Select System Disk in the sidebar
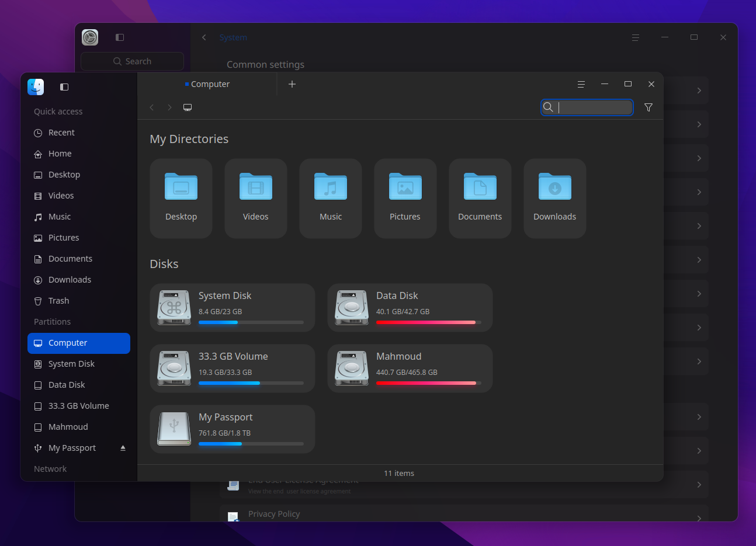Viewport: 756px width, 546px height. (x=79, y=364)
